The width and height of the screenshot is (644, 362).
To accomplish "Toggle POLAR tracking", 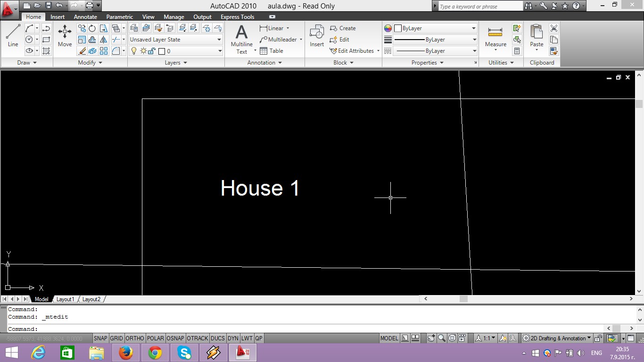I will click(x=155, y=338).
